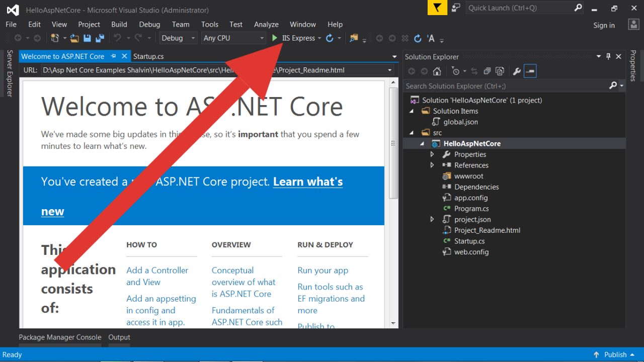Toggle Preview Selected Items in Solution Explorer

pos(530,71)
